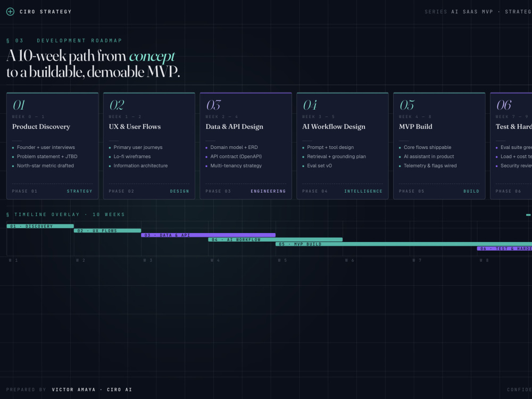This screenshot has height=399, width=532.
Task: Click the italic word 'concept' in the headline
Action: tap(152, 56)
